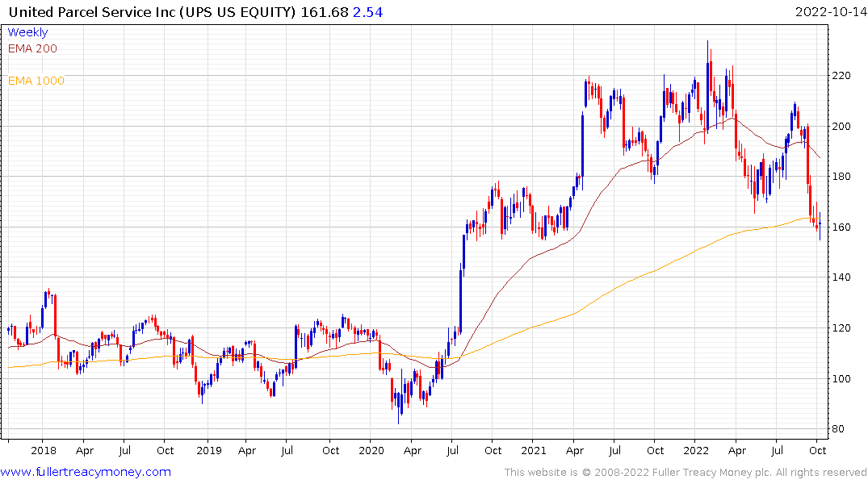Click the 80 price axis label
Screen dimensions: 868x484
coord(838,429)
